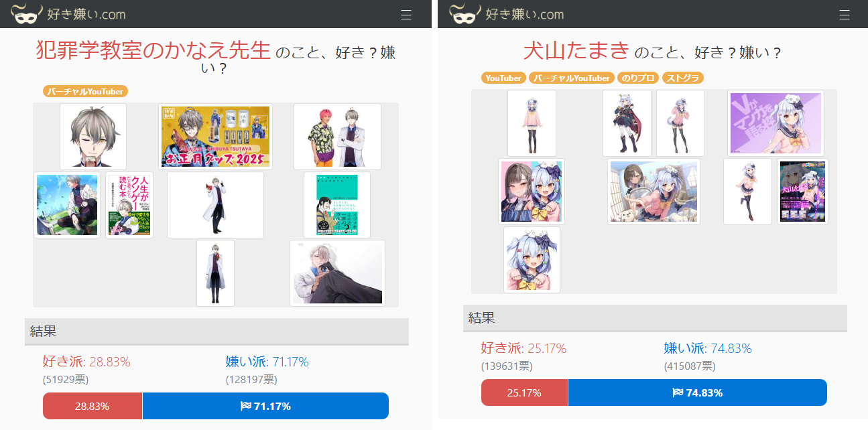The height and width of the screenshot is (430, 868).
Task: Select the バーチャルYouTuber tag under かなえ先生
Action: 85,92
